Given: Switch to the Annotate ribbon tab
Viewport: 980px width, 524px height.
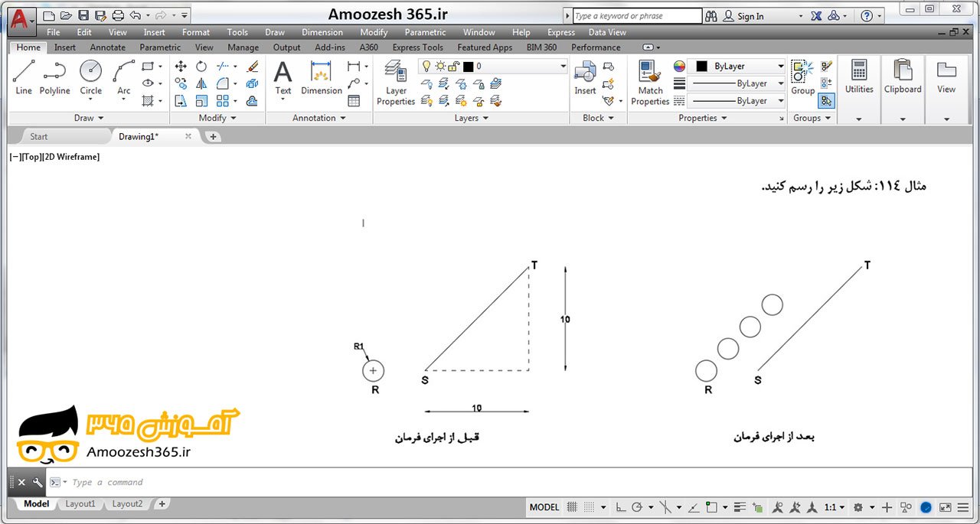Looking at the screenshot, I should [107, 47].
